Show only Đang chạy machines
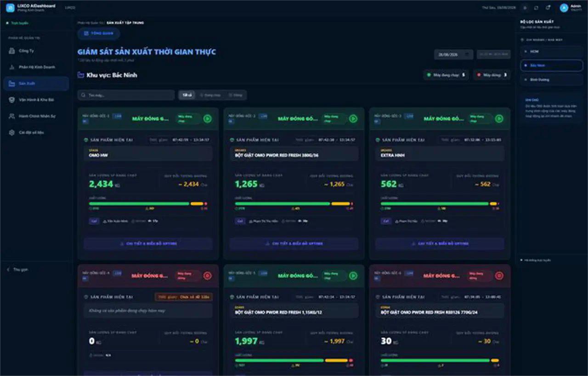 point(210,95)
